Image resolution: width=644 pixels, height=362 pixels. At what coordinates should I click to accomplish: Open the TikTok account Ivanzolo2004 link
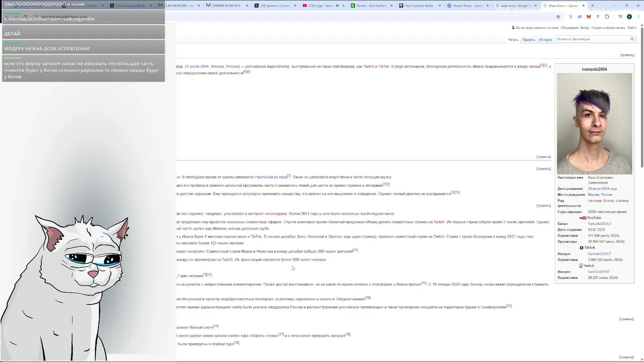pos(599,254)
